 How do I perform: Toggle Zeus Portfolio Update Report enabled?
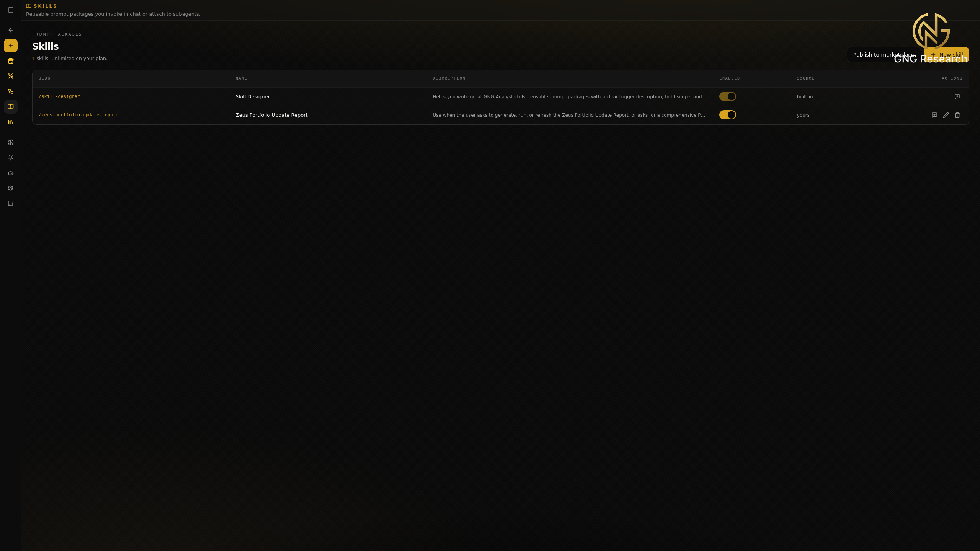click(x=727, y=115)
